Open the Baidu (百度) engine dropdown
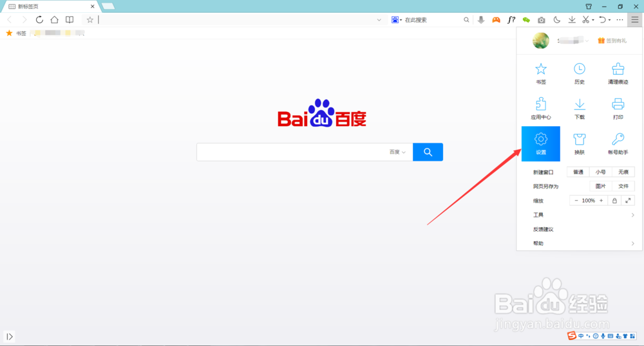This screenshot has width=644, height=346. (x=397, y=152)
